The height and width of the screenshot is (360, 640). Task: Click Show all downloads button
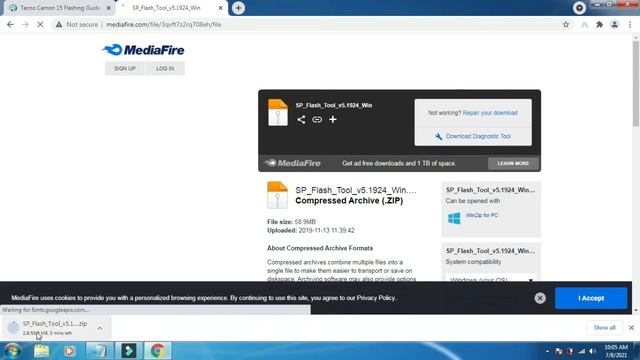(x=604, y=327)
